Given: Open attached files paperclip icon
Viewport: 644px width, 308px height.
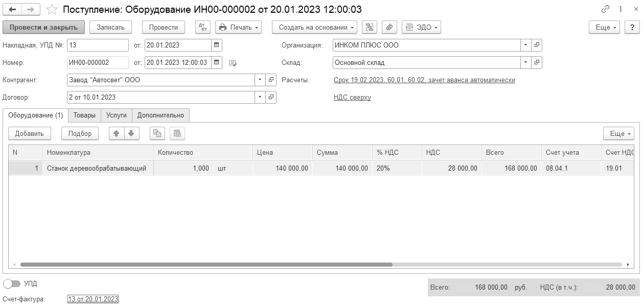Looking at the screenshot, I should point(389,27).
